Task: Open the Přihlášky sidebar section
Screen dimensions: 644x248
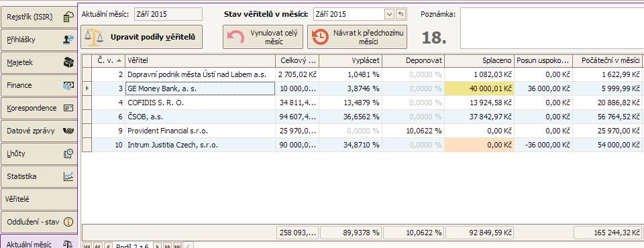Action: pyautogui.click(x=39, y=40)
